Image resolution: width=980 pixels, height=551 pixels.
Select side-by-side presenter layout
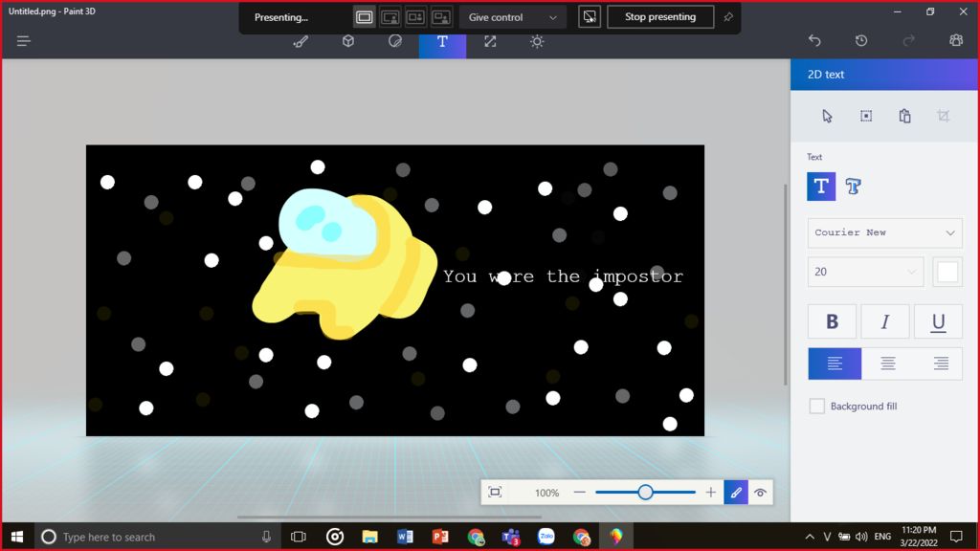click(415, 17)
